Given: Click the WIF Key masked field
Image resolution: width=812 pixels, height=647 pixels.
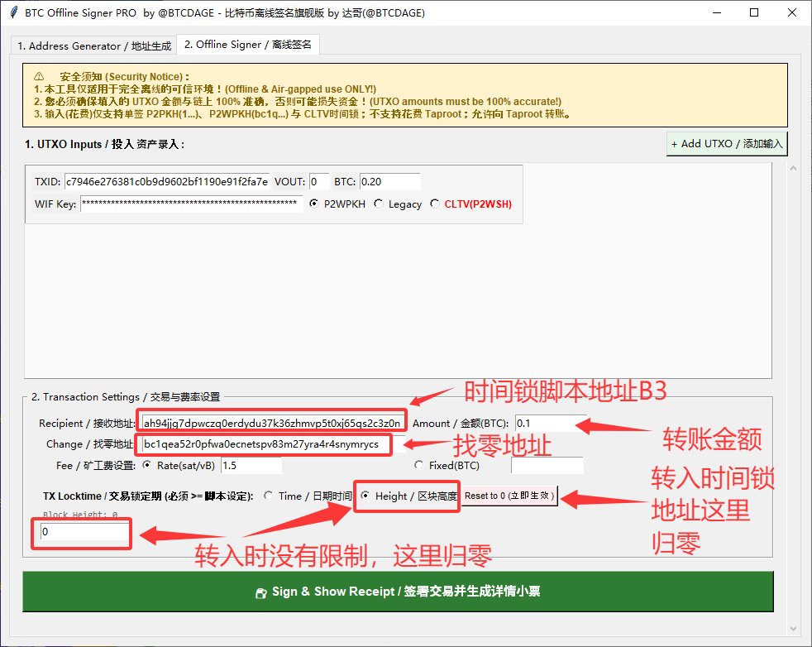Looking at the screenshot, I should [190, 204].
